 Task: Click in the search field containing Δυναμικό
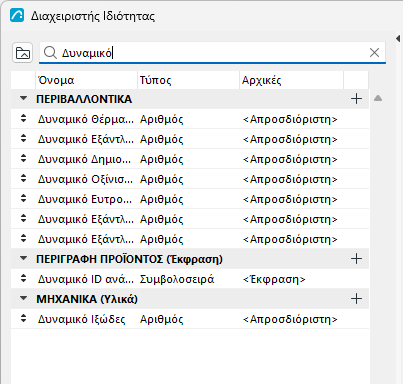(212, 53)
